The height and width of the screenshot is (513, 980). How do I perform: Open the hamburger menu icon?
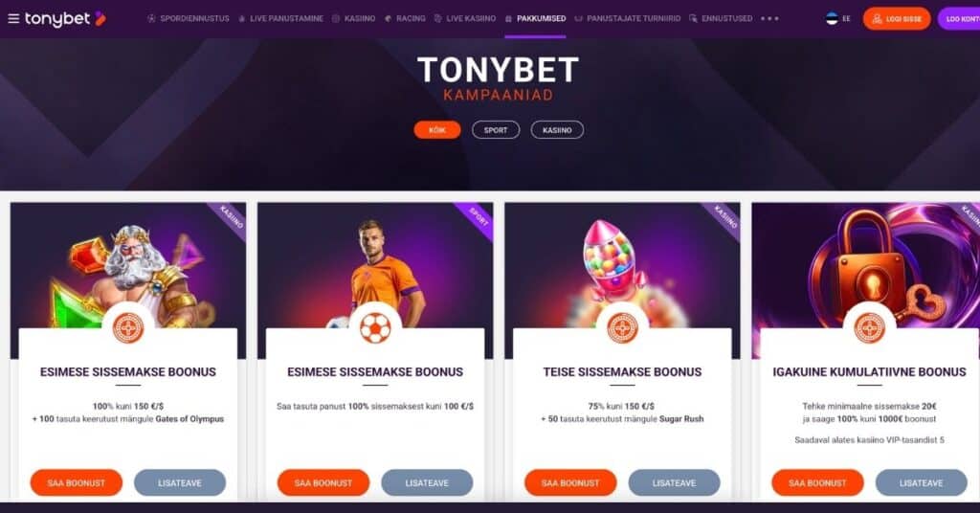(13, 19)
